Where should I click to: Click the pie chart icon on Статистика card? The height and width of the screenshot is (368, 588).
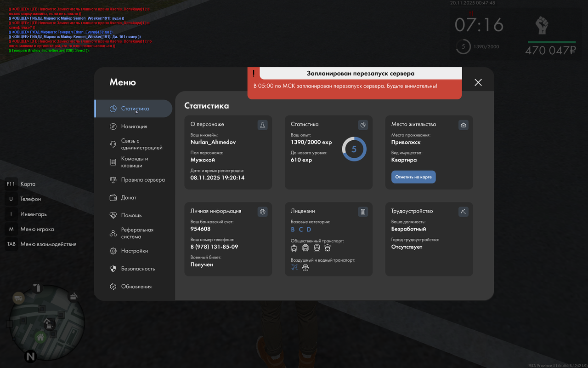coord(363,125)
